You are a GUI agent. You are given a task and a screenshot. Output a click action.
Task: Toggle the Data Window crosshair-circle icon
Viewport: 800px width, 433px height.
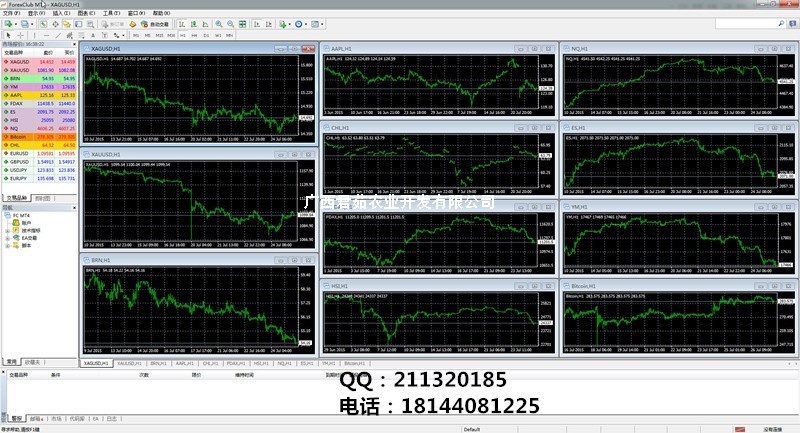click(x=55, y=24)
